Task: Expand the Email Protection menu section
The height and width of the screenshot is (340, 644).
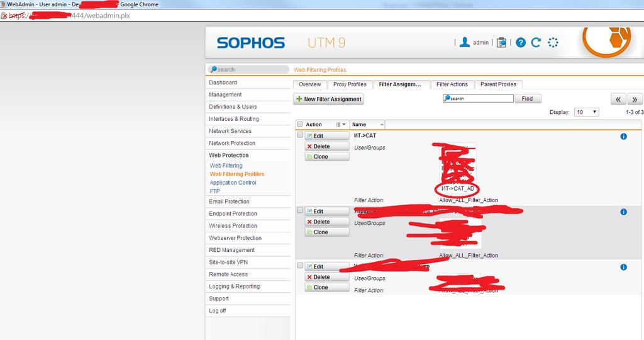Action: pyautogui.click(x=229, y=201)
